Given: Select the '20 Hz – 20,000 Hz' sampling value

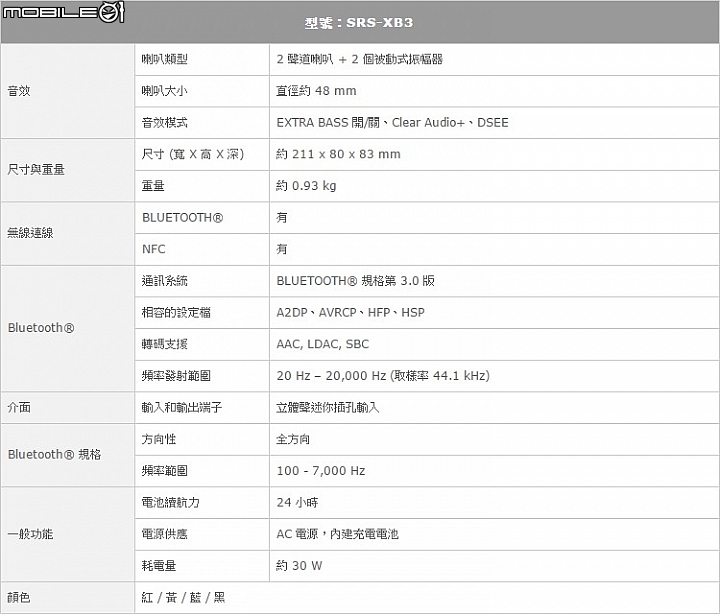Looking at the screenshot, I should coord(383,376).
